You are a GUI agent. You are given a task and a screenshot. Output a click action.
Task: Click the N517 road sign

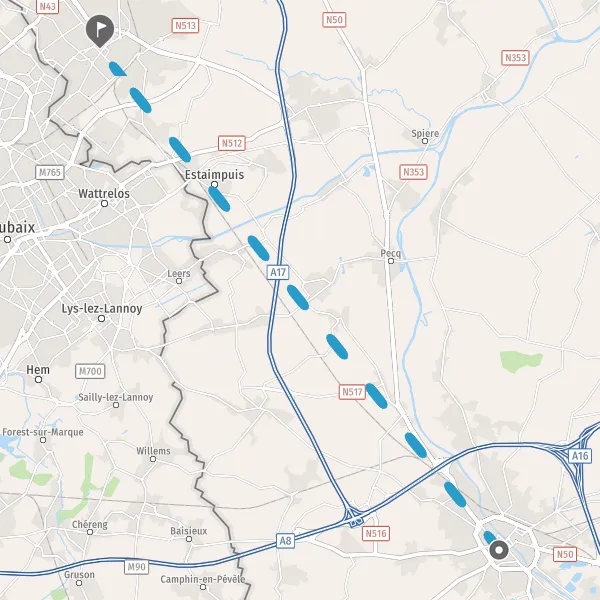point(352,392)
